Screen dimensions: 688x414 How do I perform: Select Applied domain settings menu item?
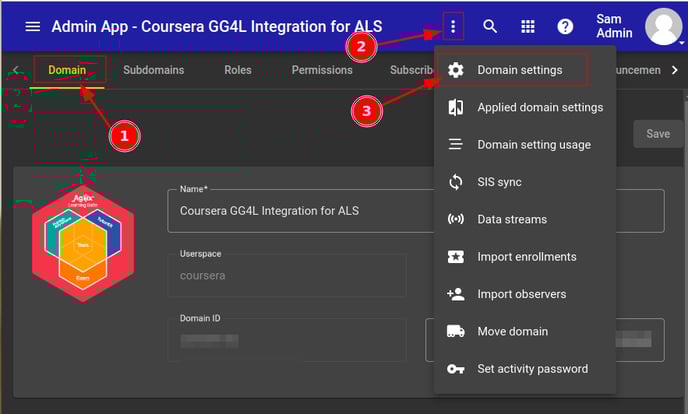coord(525,107)
